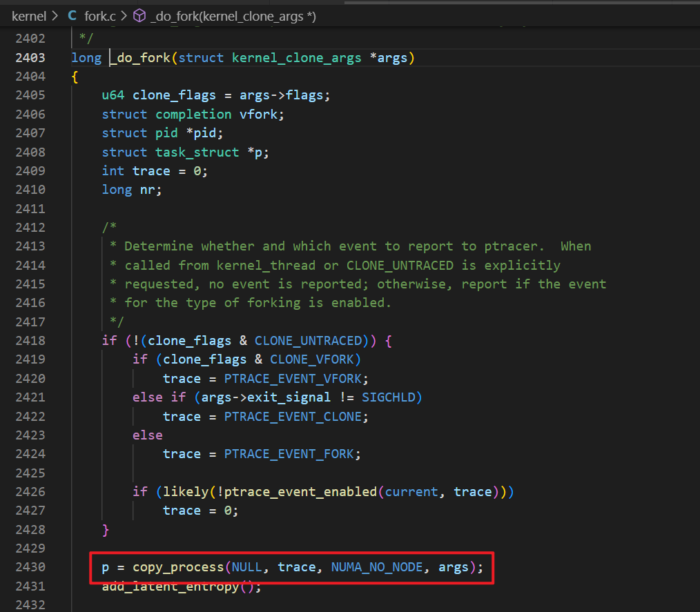This screenshot has height=612, width=700.
Task: Click the completion struct name on line 2406
Action: [193, 115]
